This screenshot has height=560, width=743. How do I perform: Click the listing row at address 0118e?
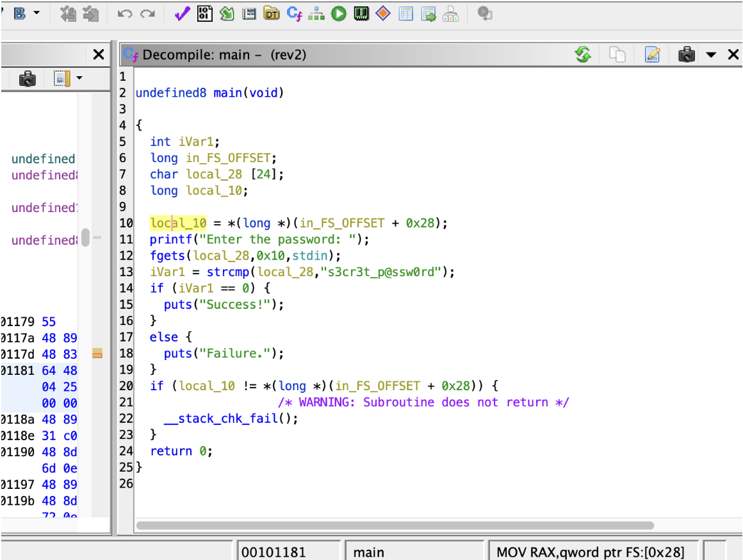[x=39, y=435]
